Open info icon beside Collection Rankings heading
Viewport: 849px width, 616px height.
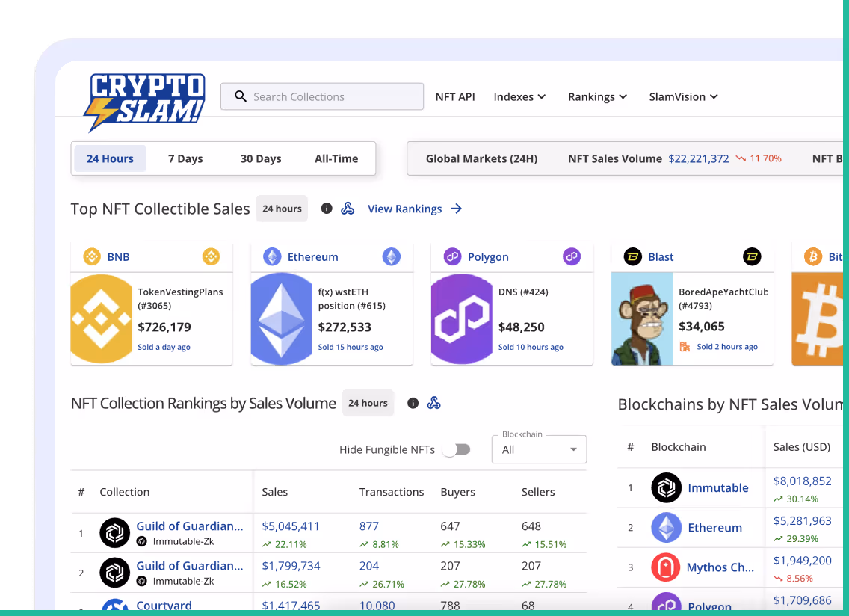click(x=413, y=403)
